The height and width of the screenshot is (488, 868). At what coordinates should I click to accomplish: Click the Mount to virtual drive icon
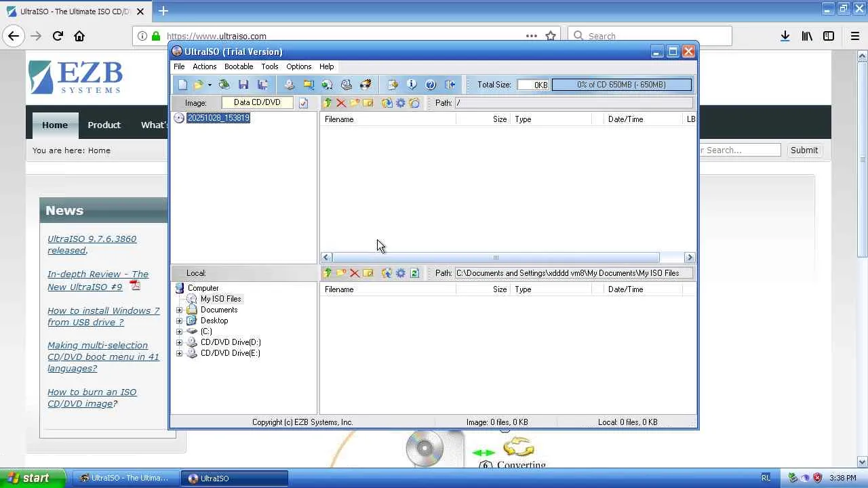347,85
